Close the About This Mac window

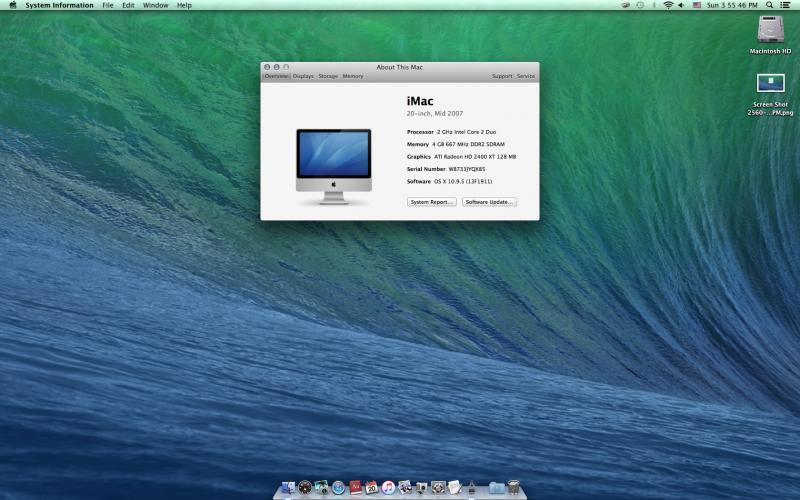click(x=267, y=67)
